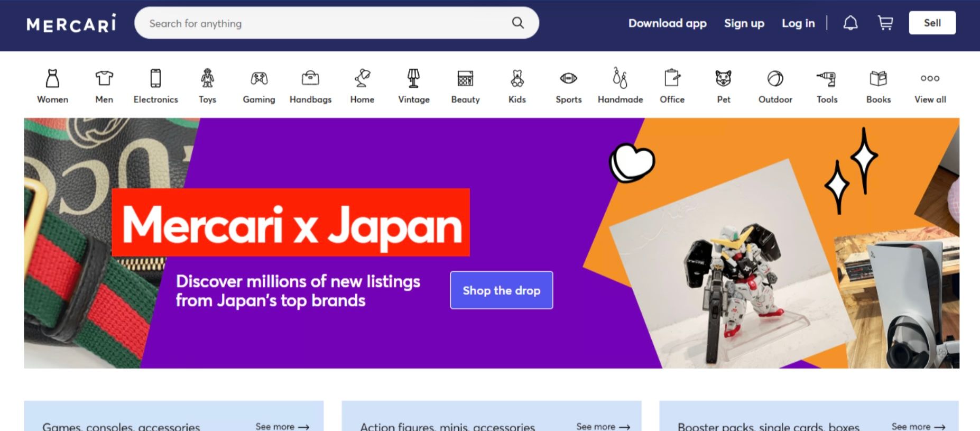The width and height of the screenshot is (980, 431).
Task: Open notifications bell icon
Action: point(850,23)
